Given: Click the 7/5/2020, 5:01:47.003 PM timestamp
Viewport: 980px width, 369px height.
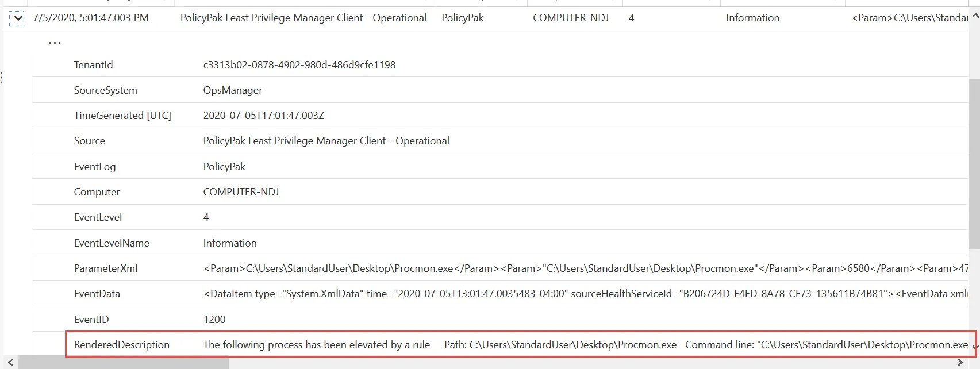Looking at the screenshot, I should pos(91,18).
